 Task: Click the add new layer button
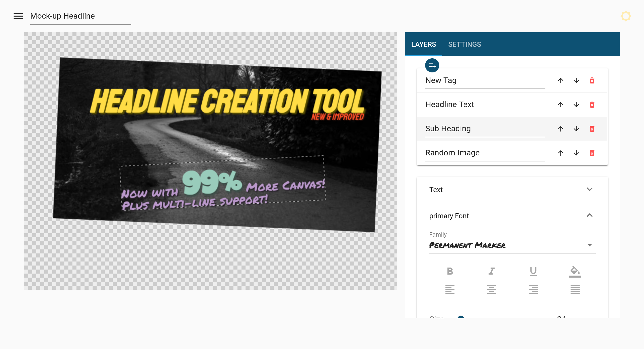pos(432,66)
